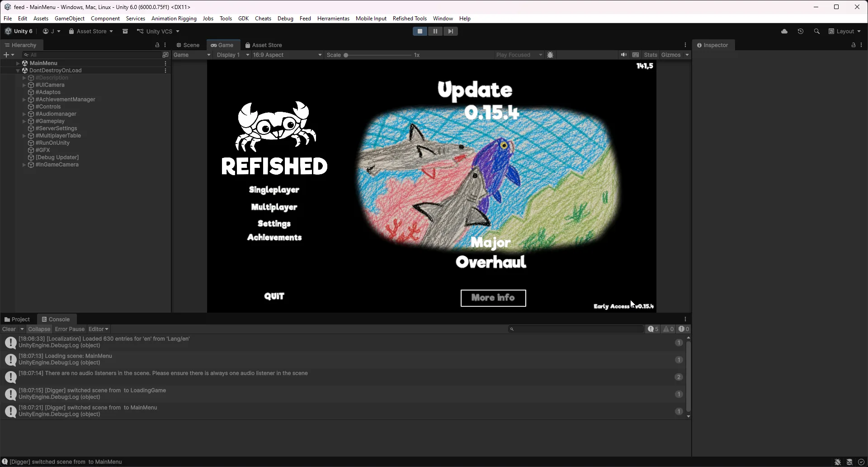
Task: Toggle the Console warning count filter
Action: [669, 329]
